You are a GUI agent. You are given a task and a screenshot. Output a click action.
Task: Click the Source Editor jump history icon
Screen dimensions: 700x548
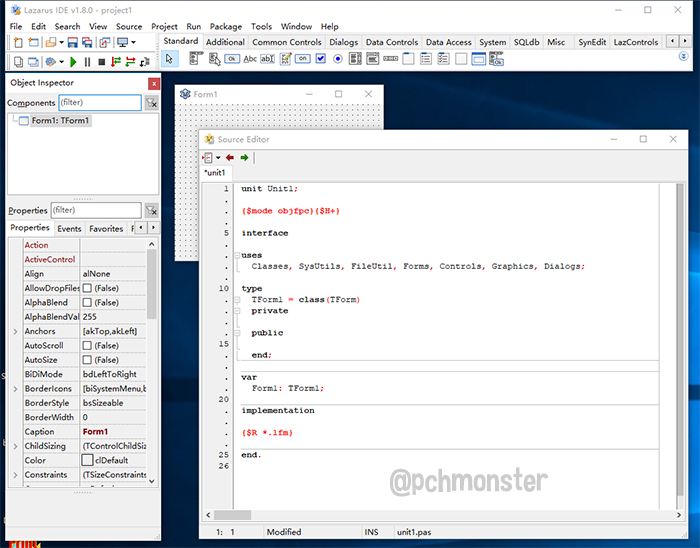tap(208, 158)
